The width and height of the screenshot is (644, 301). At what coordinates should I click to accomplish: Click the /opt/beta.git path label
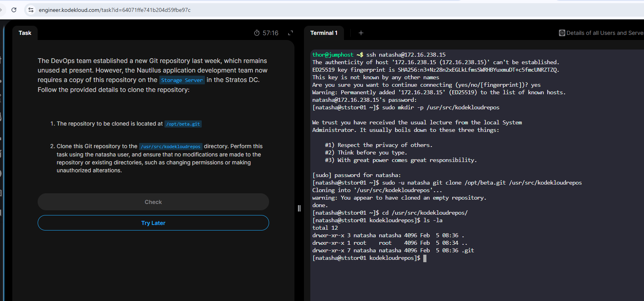183,124
